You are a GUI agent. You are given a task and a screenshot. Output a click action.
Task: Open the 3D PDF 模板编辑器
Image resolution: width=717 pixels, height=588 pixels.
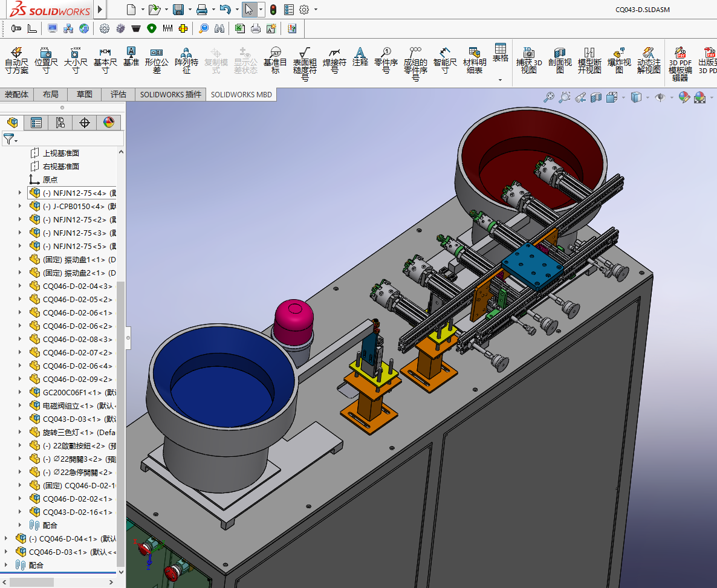tap(680, 64)
